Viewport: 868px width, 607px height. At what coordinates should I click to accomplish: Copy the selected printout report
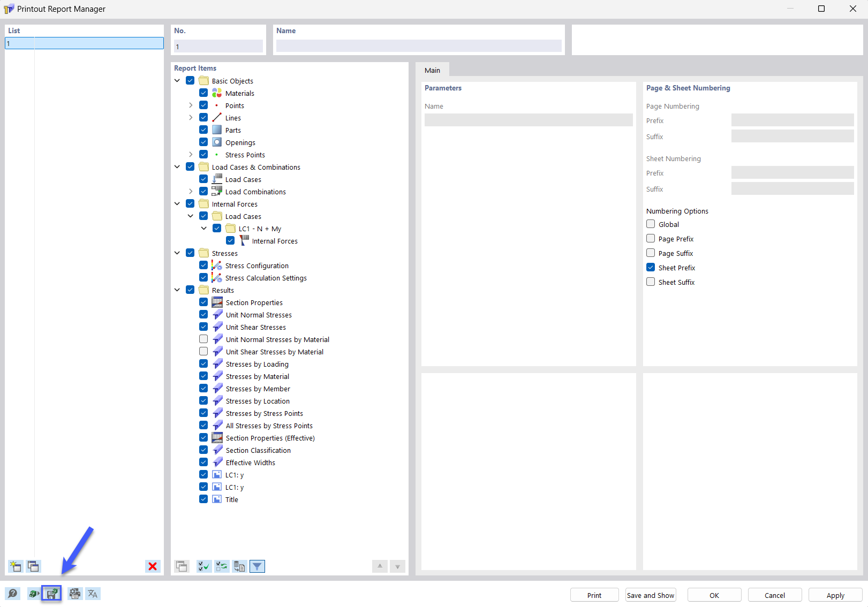coord(33,566)
